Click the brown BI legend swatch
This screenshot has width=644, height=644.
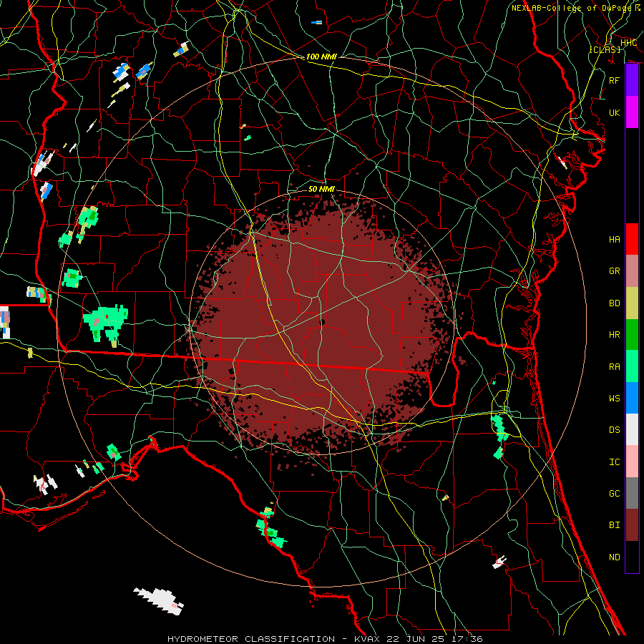pos(632,525)
